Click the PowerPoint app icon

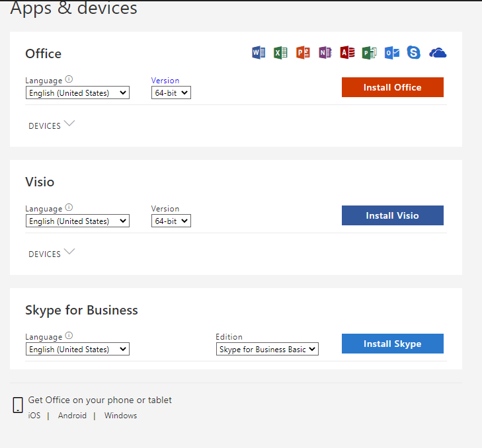point(303,53)
